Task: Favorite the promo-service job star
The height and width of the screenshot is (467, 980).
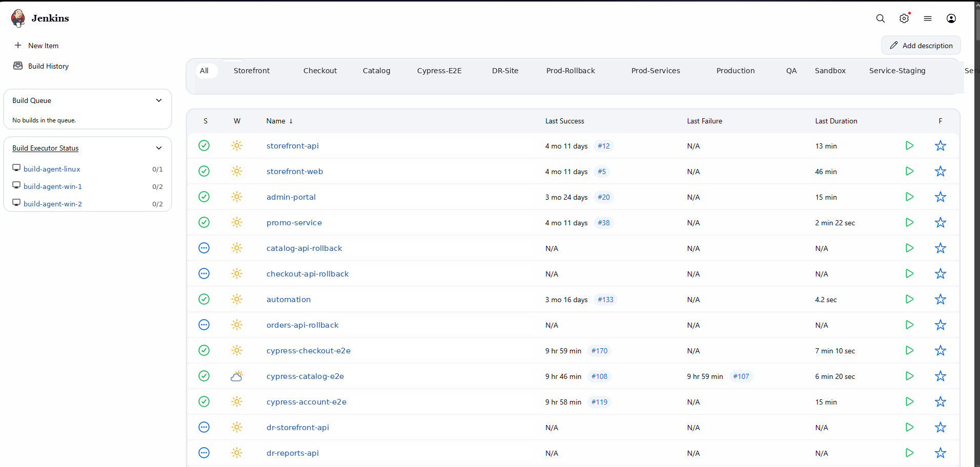Action: click(941, 223)
